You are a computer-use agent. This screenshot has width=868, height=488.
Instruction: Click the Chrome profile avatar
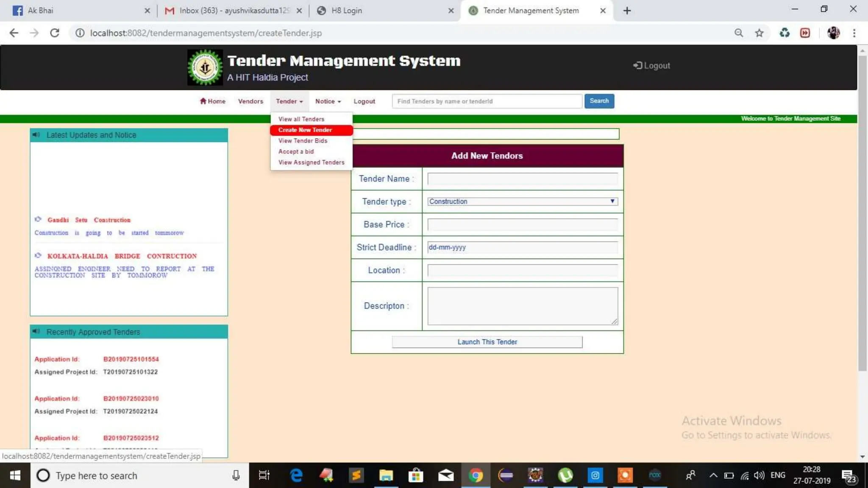(833, 33)
